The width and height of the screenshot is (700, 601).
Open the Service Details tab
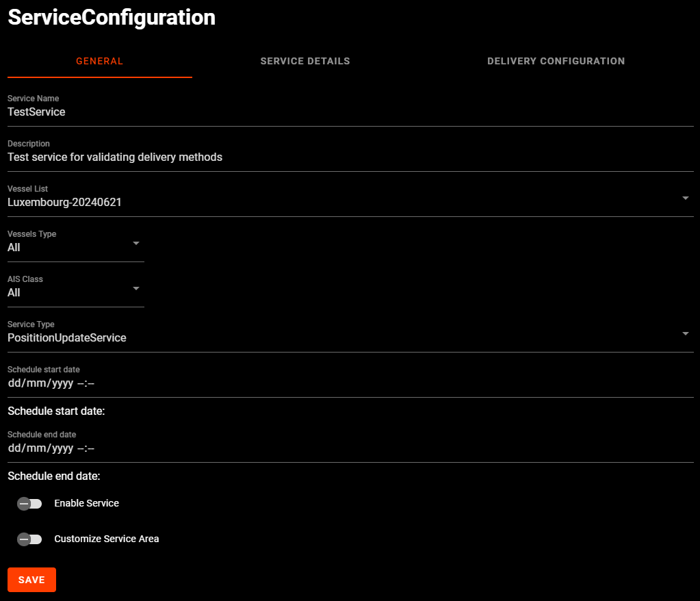point(305,61)
